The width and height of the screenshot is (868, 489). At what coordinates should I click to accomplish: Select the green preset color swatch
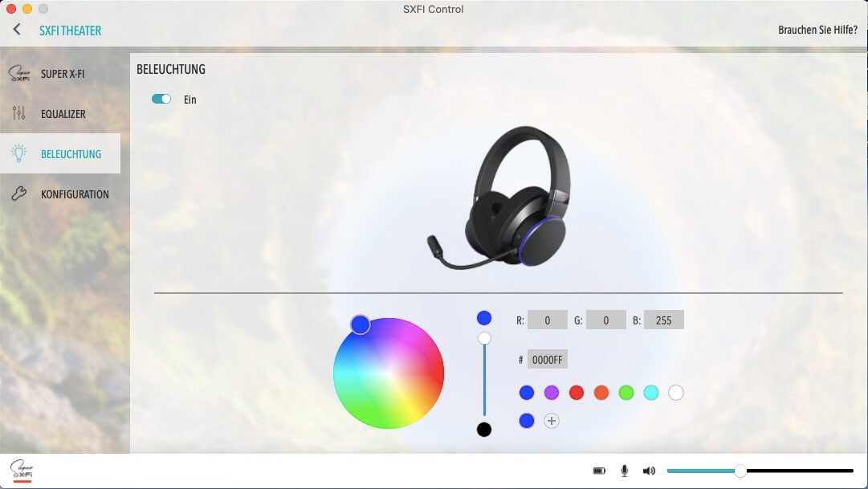coord(626,393)
